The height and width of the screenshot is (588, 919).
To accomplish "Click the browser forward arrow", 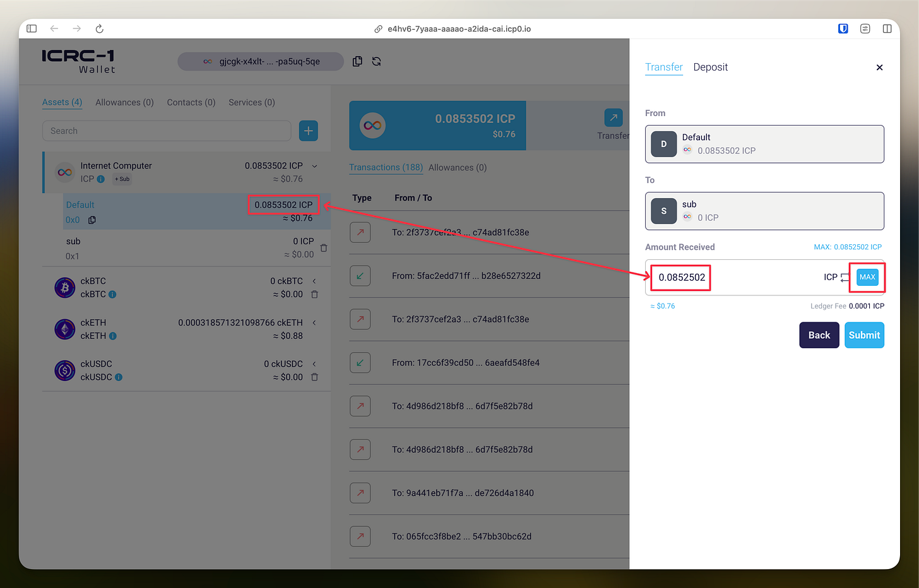I will tap(76, 28).
